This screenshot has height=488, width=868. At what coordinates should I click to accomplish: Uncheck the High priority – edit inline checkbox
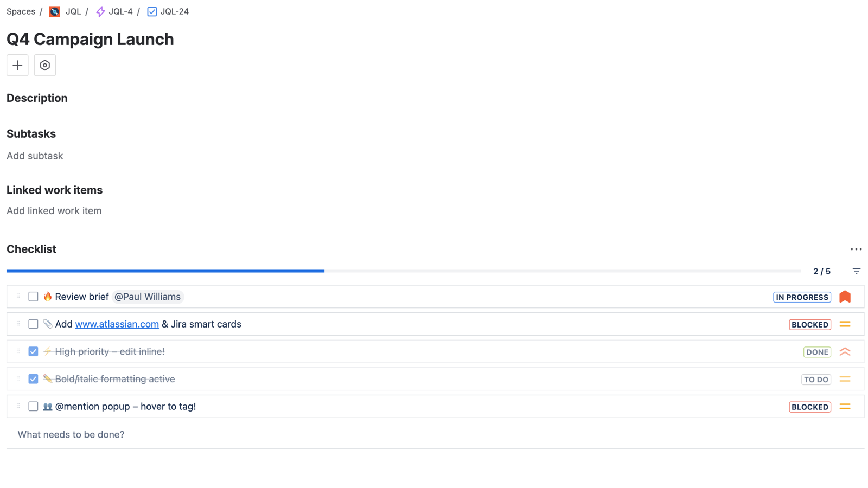click(x=33, y=351)
